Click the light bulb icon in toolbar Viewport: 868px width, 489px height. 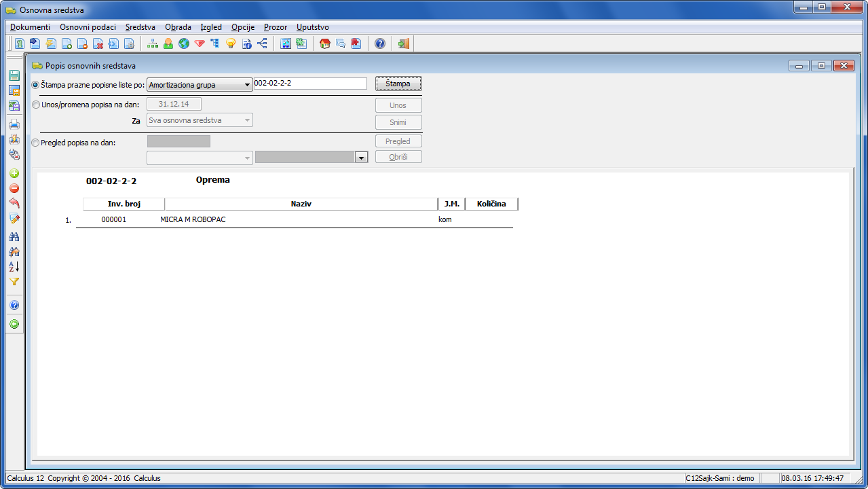(231, 43)
